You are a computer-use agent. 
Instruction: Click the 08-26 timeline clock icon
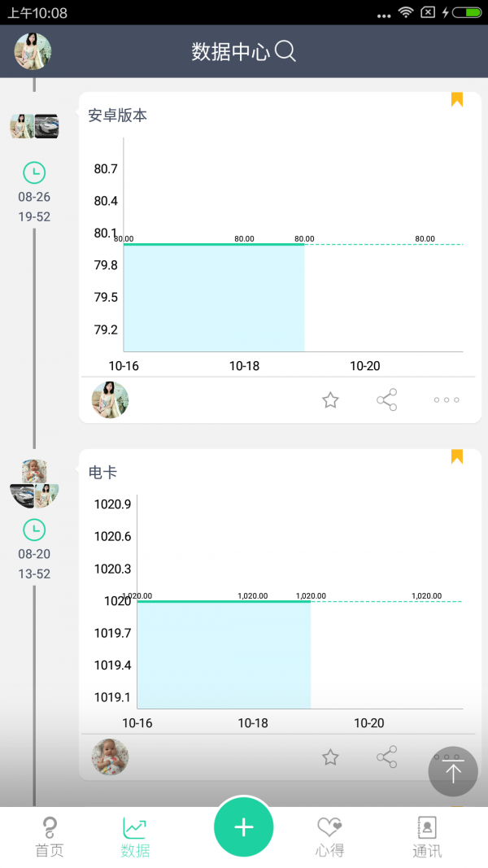click(34, 172)
